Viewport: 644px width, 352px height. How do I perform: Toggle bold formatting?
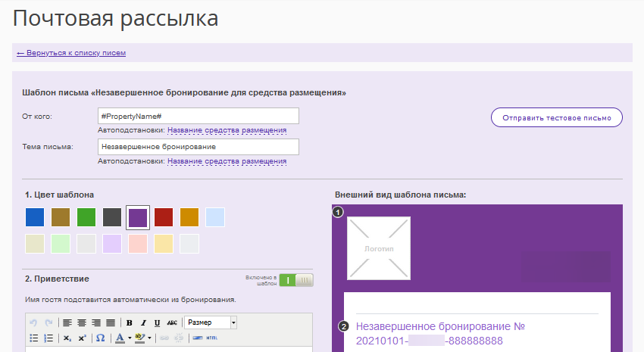click(129, 323)
